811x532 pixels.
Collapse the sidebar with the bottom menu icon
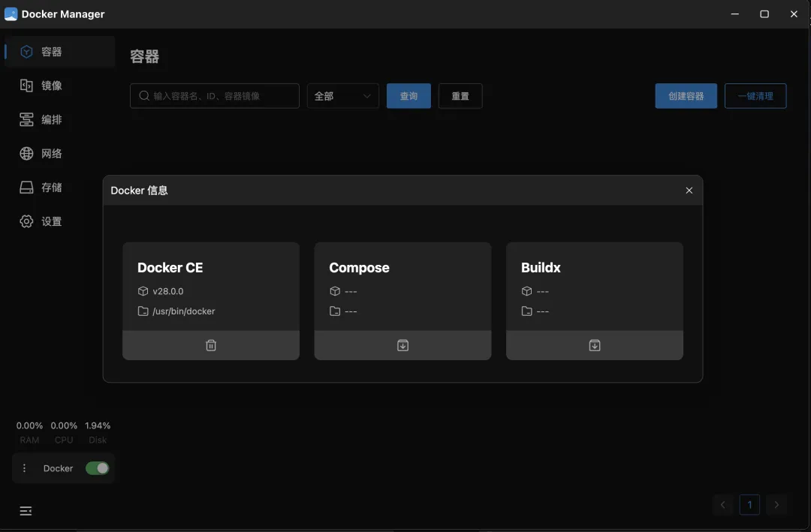26,511
